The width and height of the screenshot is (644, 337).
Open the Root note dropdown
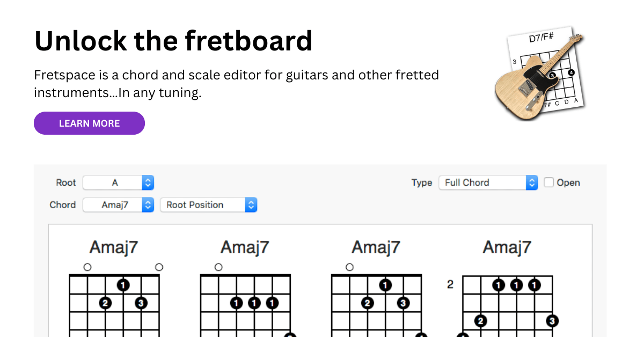click(x=118, y=182)
